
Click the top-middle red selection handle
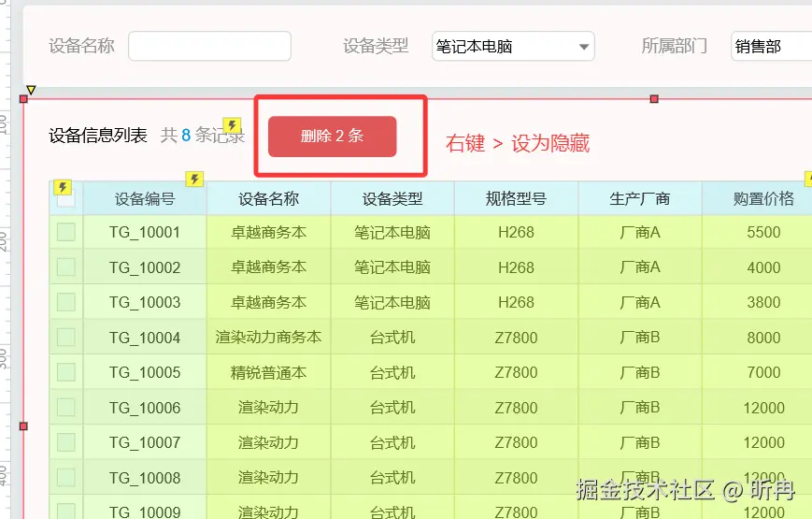654,98
